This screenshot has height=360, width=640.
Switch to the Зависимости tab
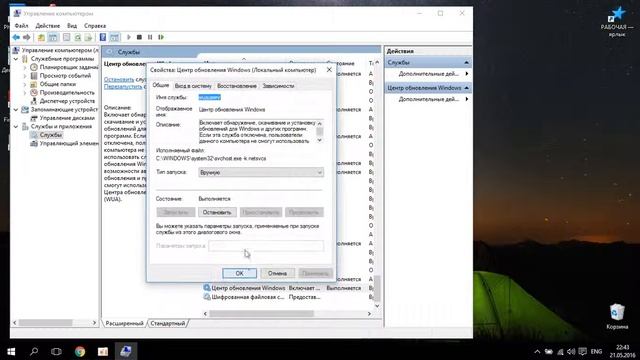[278, 86]
